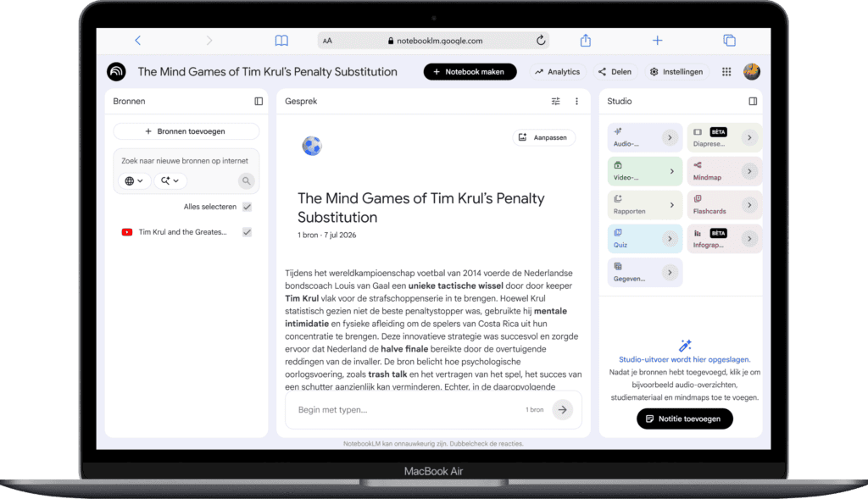Expand Flashcards options arrow
This screenshot has height=499, width=868.
tap(749, 205)
